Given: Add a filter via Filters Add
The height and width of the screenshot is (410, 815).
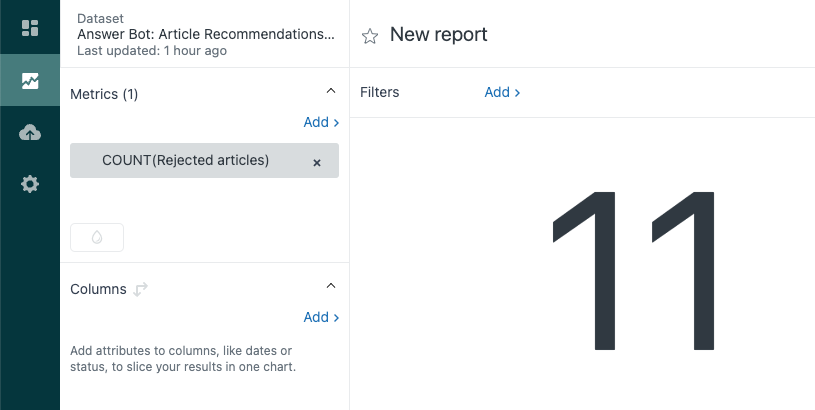Looking at the screenshot, I should (x=502, y=92).
